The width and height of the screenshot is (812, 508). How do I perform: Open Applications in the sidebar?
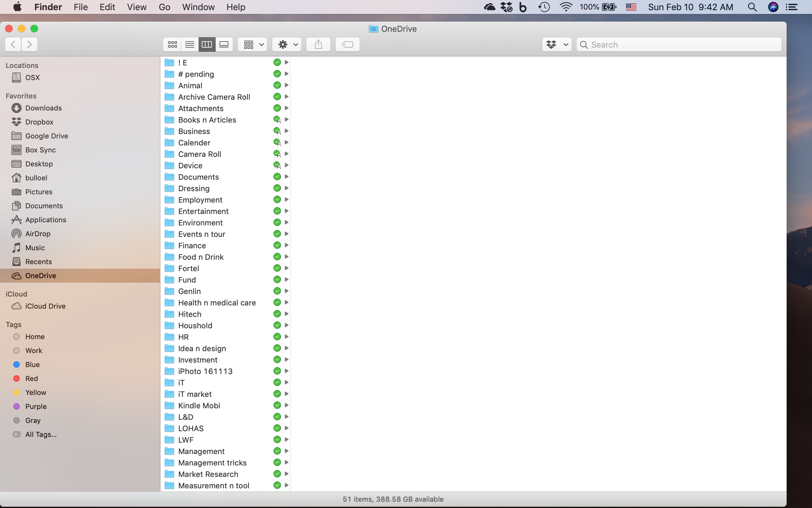80,219
